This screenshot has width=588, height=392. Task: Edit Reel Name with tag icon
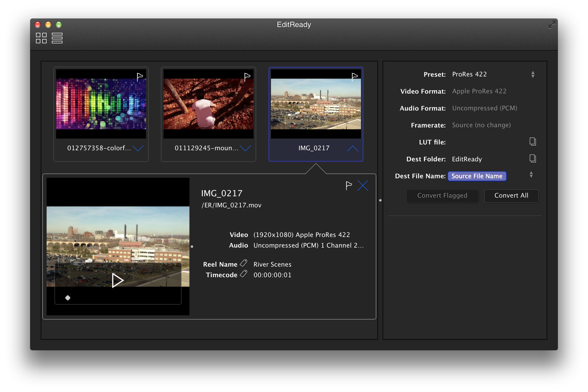(x=243, y=263)
